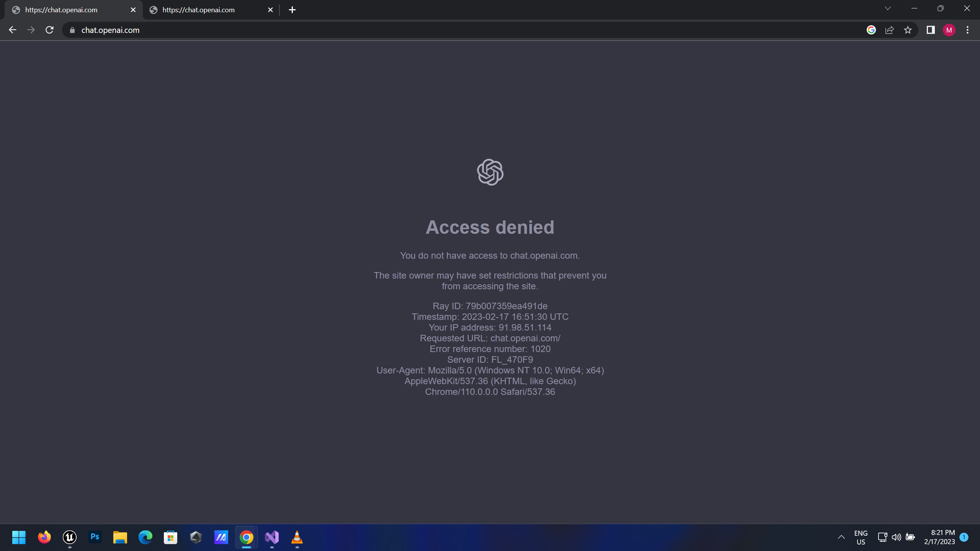Screen dimensions: 980x551
Task: Go back to the previous page
Action: click(13, 30)
